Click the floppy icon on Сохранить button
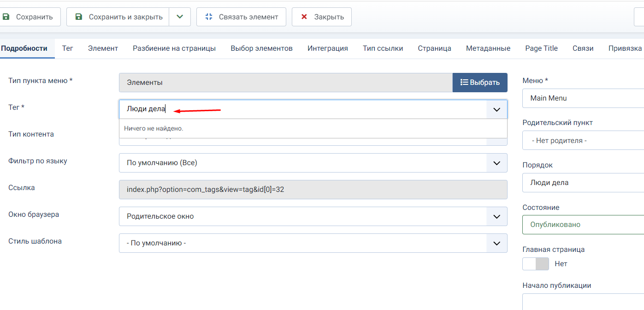The width and height of the screenshot is (644, 310). [6, 17]
